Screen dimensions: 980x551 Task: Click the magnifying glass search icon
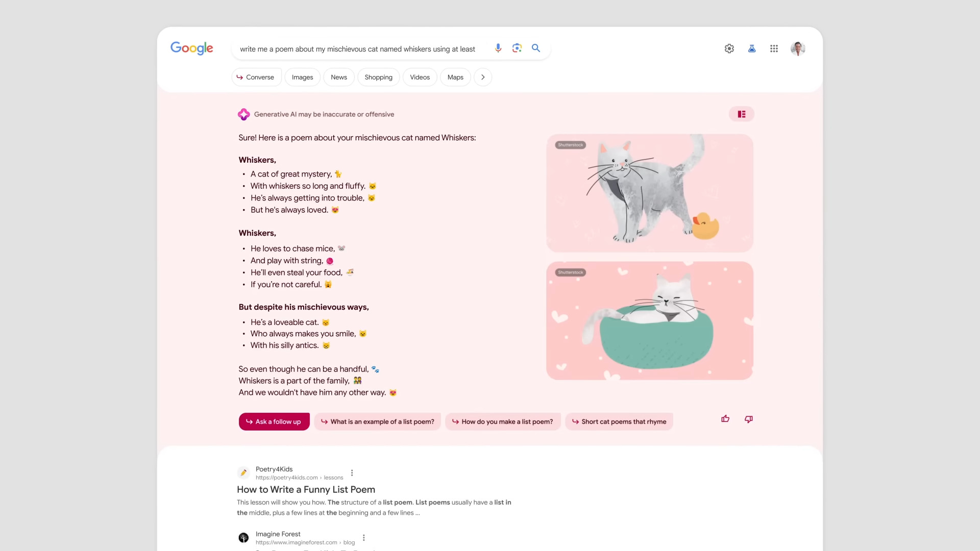(536, 48)
